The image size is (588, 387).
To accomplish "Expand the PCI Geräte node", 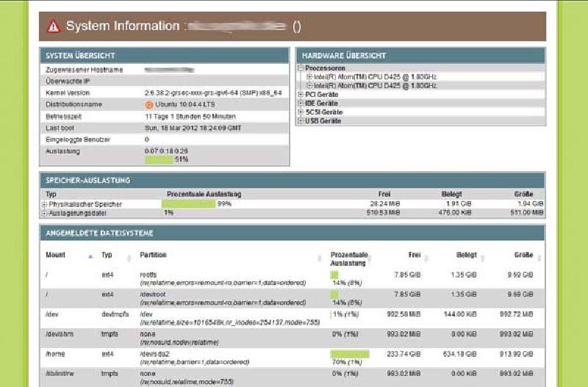I will point(301,95).
